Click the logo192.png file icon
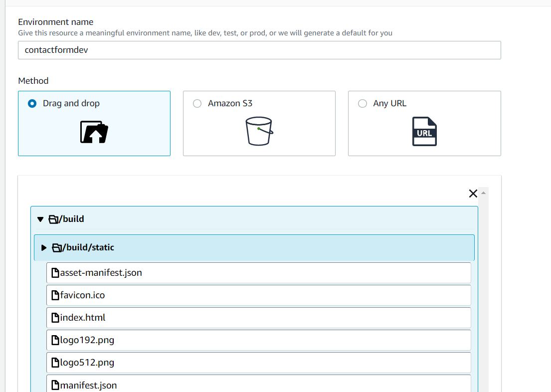This screenshot has height=392, width=551. (x=55, y=340)
